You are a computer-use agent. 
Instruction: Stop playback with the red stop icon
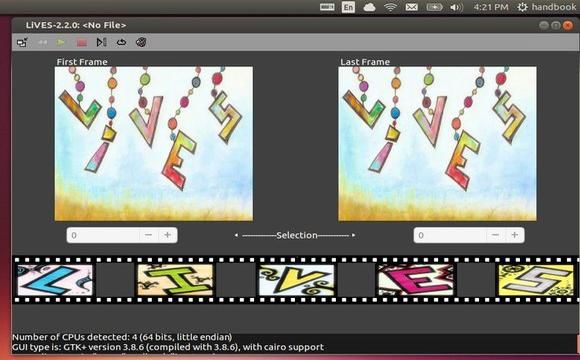point(82,43)
